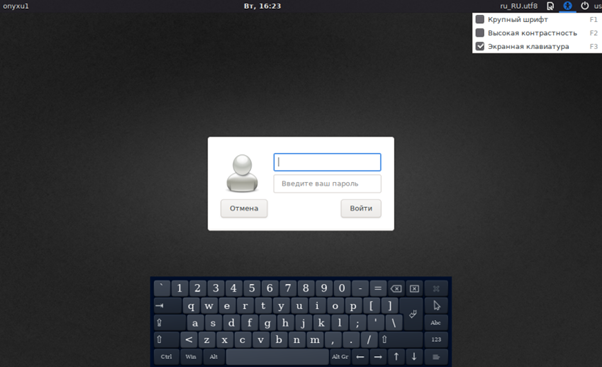Uncheck the Экранная клавиатура option

(480, 46)
